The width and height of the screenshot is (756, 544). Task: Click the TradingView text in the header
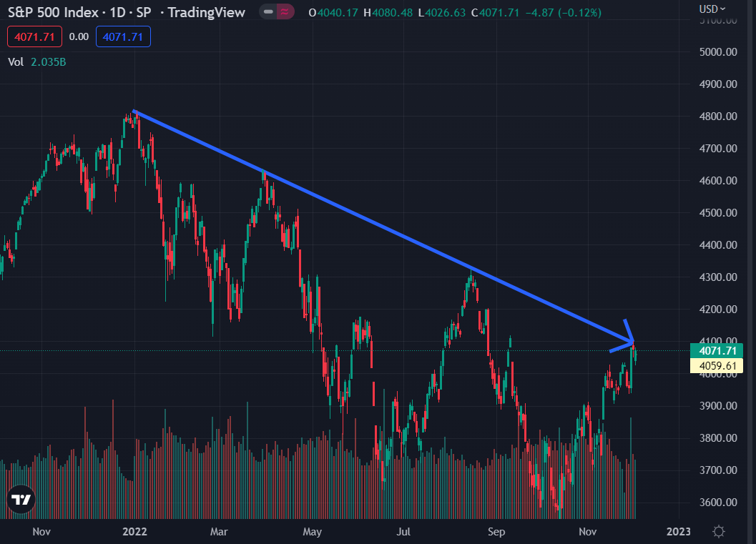point(206,12)
